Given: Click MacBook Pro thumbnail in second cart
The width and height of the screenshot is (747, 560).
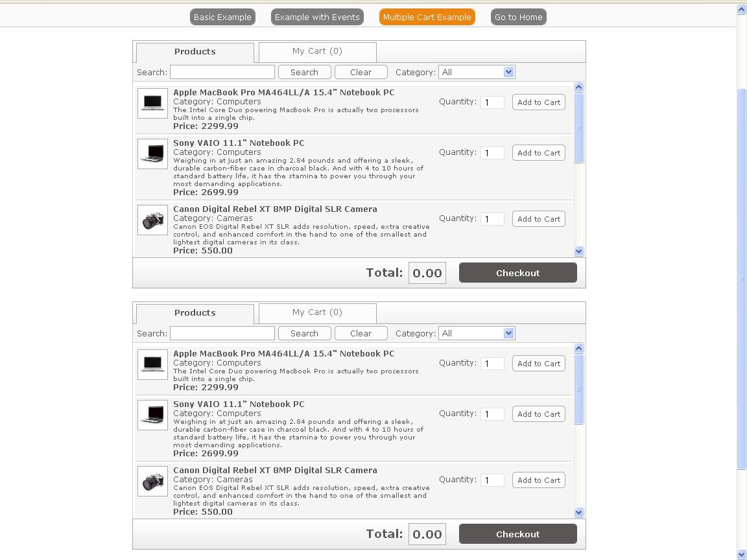Looking at the screenshot, I should 152,364.
